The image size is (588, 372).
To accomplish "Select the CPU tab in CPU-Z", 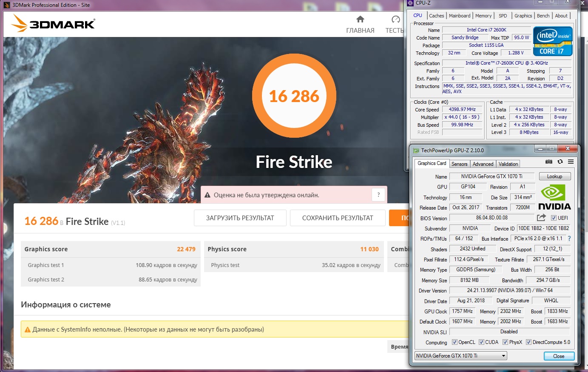I will [418, 15].
